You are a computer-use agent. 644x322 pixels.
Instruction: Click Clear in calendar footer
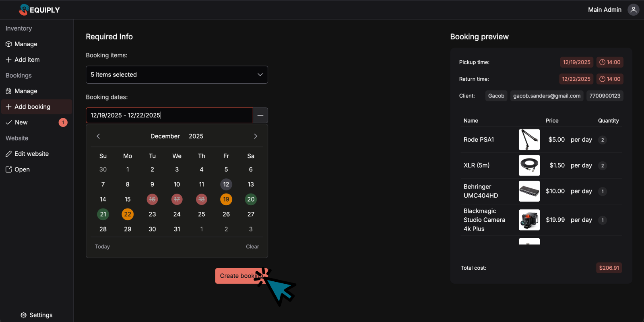tap(252, 246)
